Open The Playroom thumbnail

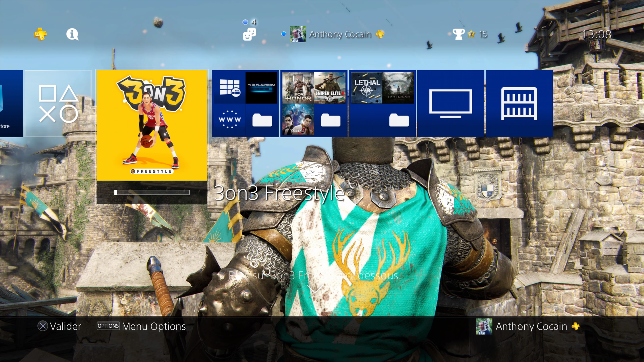click(261, 88)
